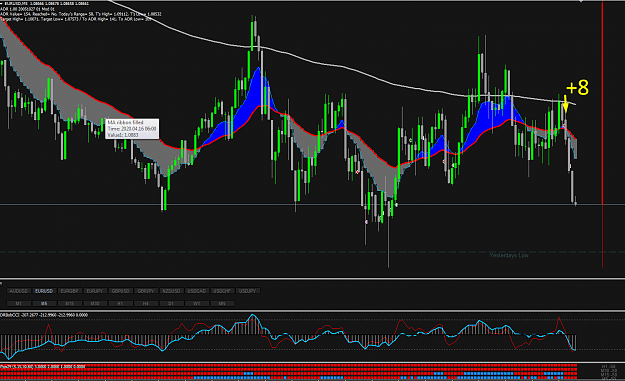
Task: Select the EURUSD symbol button
Action: 44,291
